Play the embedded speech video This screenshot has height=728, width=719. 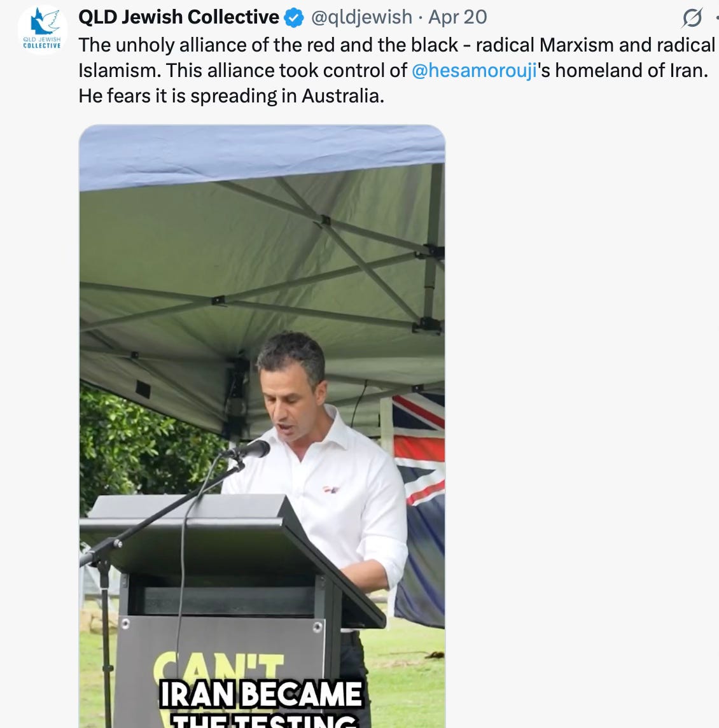pos(262,426)
